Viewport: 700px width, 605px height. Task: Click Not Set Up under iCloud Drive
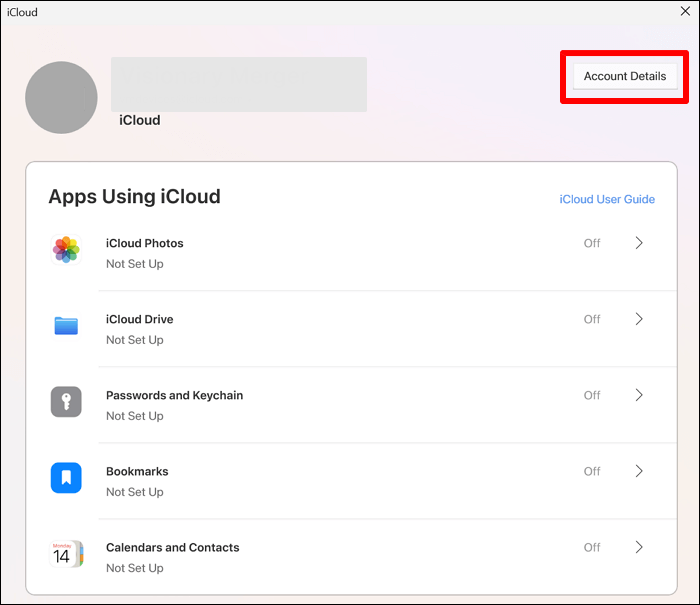[135, 340]
